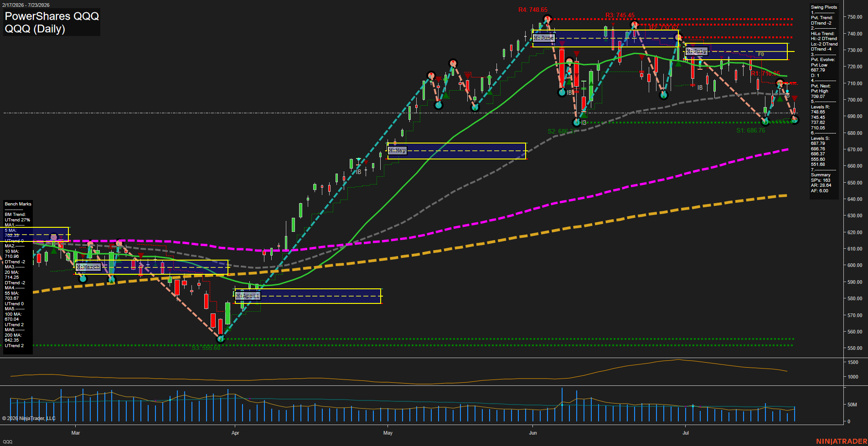The height and width of the screenshot is (446, 868).
Task: Click the M:June monthly range label
Action: click(x=543, y=38)
